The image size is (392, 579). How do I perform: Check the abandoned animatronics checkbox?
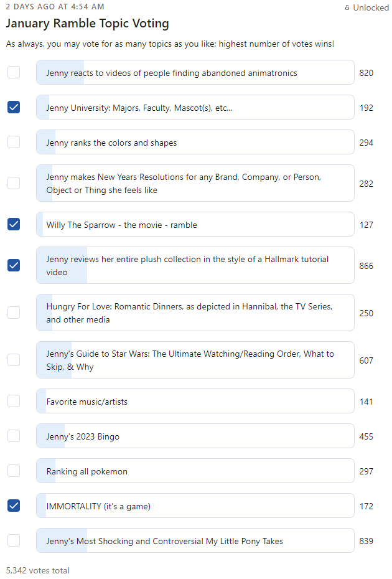(14, 72)
